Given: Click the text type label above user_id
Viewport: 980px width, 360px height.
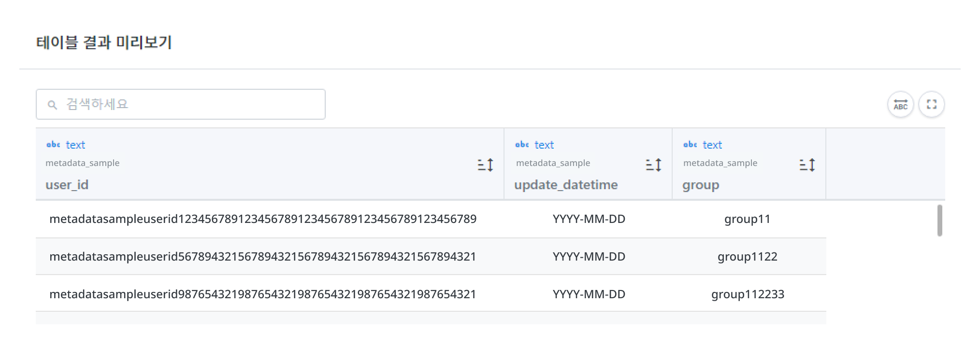Looking at the screenshot, I should (75, 145).
